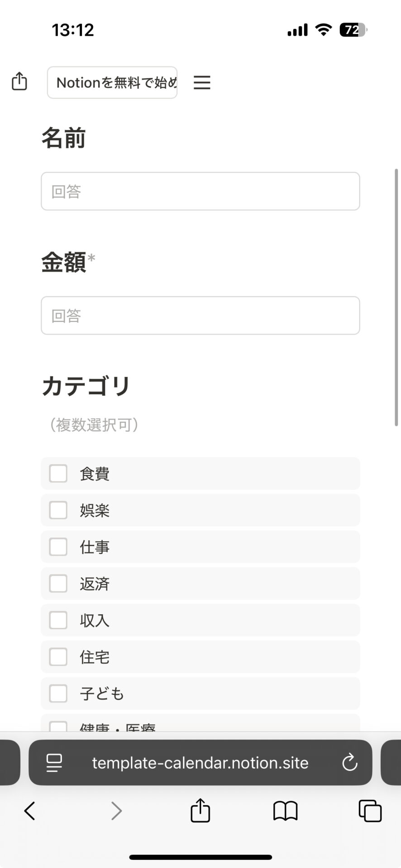The image size is (401, 868).
Task: Click the Notionを無料で始める button
Action: pyautogui.click(x=112, y=82)
